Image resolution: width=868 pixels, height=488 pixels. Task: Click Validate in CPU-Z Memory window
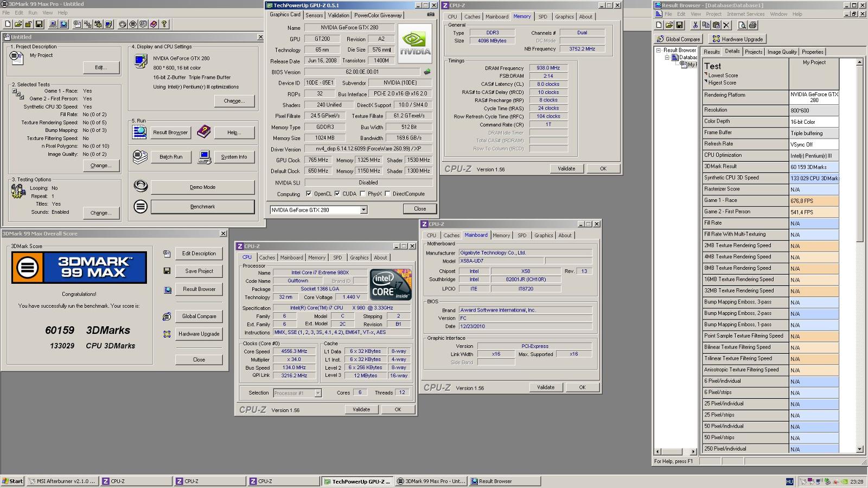click(566, 169)
